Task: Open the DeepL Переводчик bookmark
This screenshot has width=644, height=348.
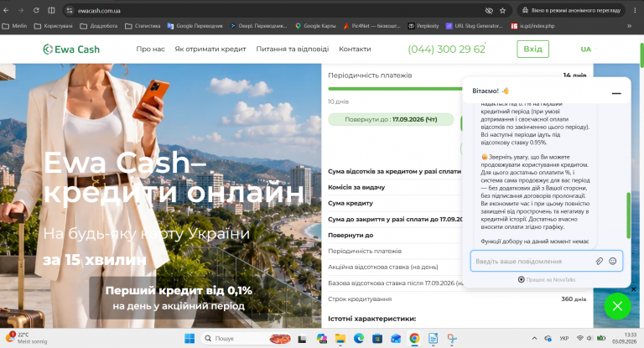Action: (259, 26)
